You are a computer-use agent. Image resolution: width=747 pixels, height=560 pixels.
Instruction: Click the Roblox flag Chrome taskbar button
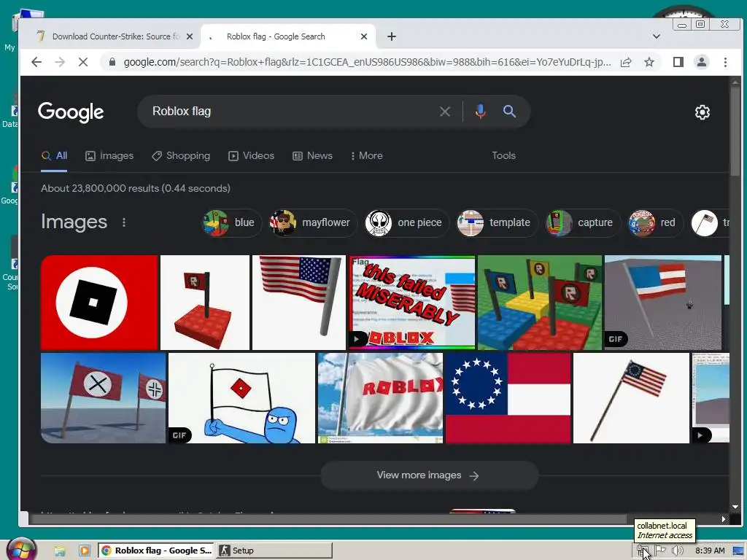156,551
